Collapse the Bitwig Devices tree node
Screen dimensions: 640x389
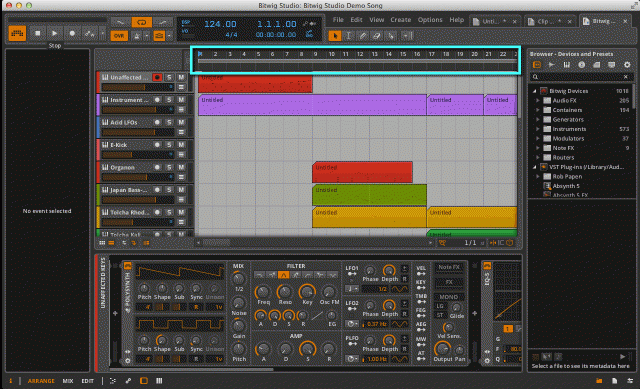pyautogui.click(x=535, y=91)
